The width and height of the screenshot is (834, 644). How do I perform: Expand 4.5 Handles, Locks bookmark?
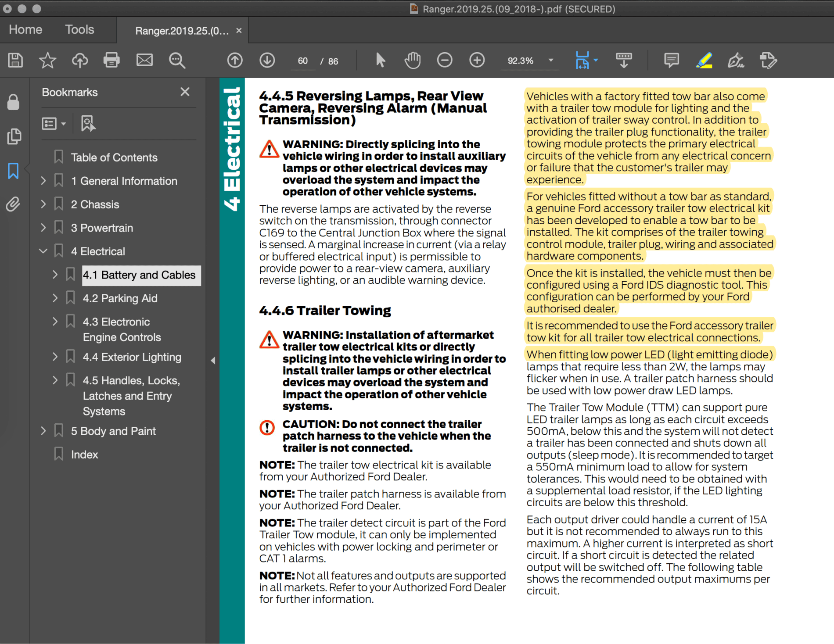tap(55, 380)
